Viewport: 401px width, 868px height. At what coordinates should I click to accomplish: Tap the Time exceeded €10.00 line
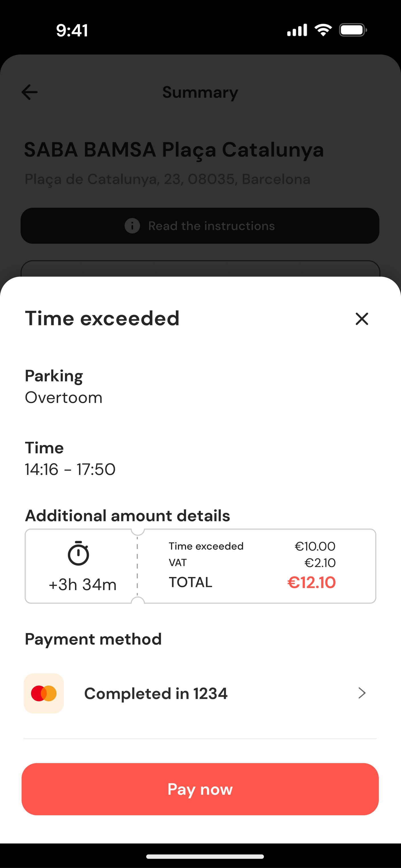(252, 546)
